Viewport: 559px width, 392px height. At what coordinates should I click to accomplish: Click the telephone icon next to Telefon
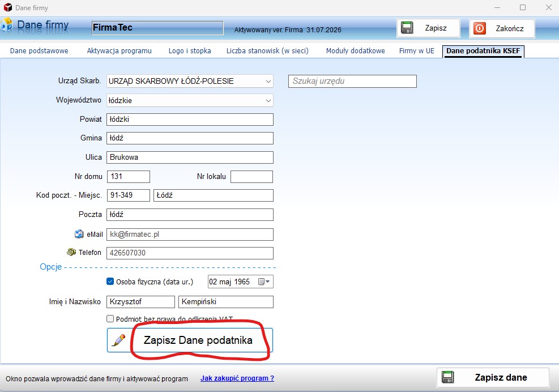(71, 253)
